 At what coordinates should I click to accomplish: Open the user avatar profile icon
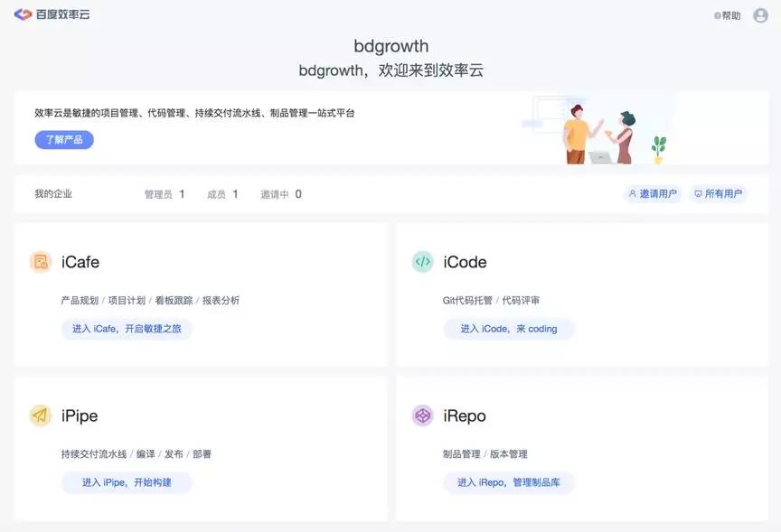(760, 15)
